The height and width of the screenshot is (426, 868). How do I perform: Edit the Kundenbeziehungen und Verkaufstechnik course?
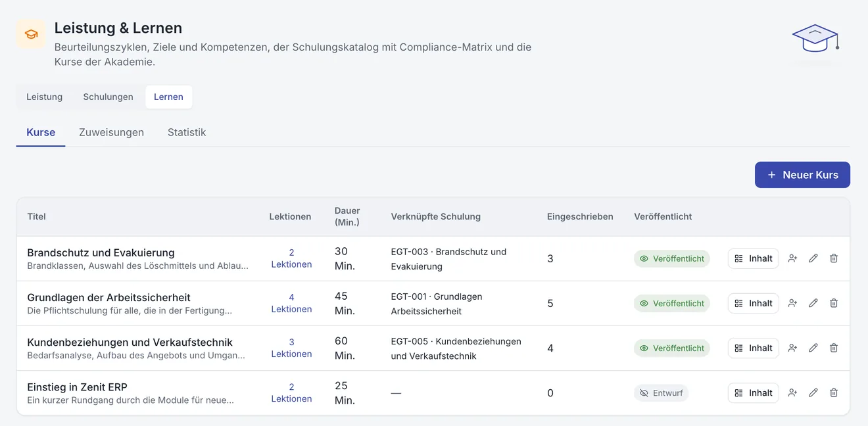coord(813,348)
